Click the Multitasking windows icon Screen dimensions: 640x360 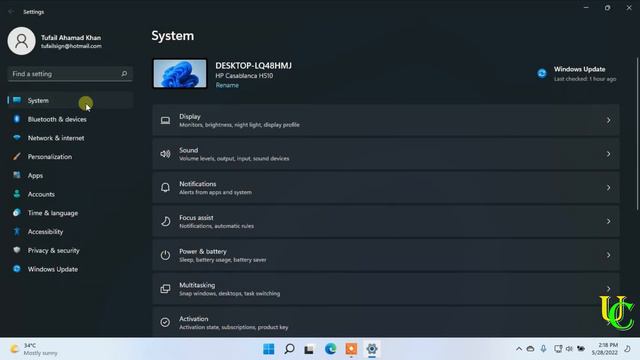tap(165, 289)
